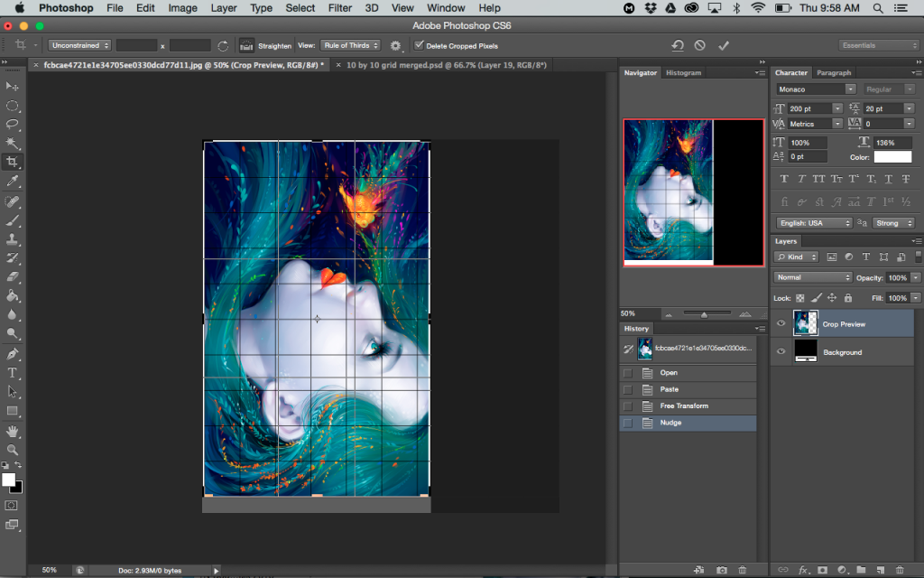Switch to the Histogram tab

pyautogui.click(x=684, y=72)
